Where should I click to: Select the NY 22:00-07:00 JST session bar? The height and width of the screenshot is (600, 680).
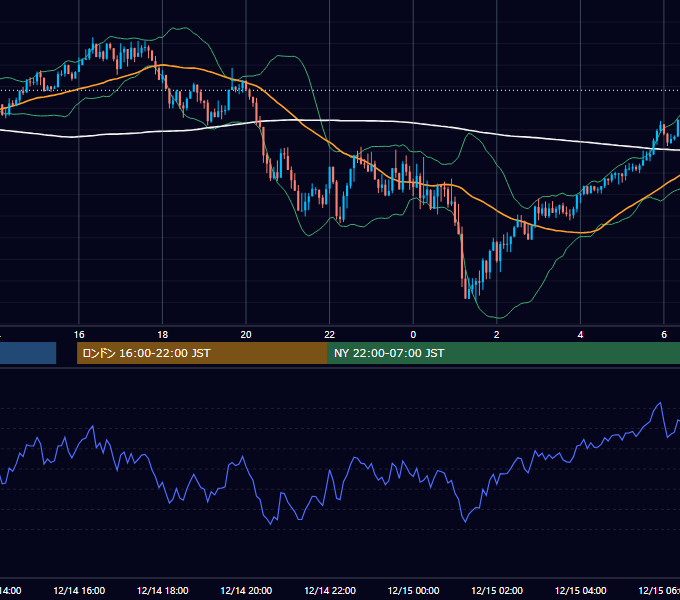(x=503, y=353)
